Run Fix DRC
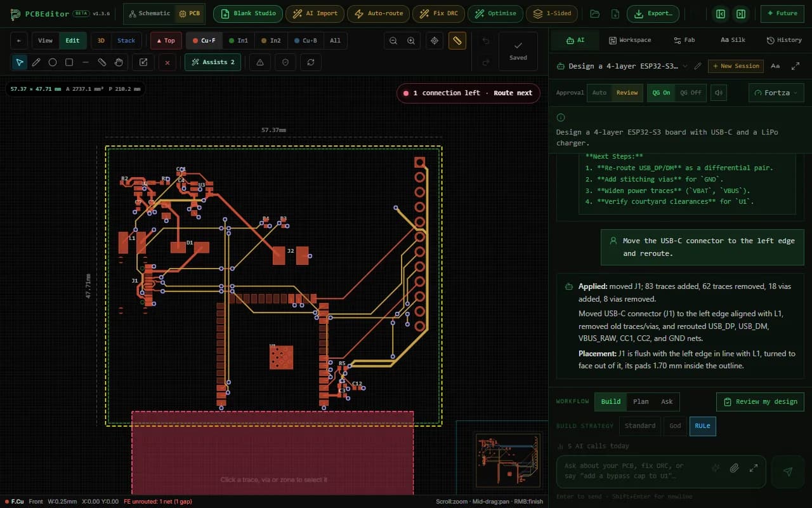The width and height of the screenshot is (812, 508). [439, 13]
